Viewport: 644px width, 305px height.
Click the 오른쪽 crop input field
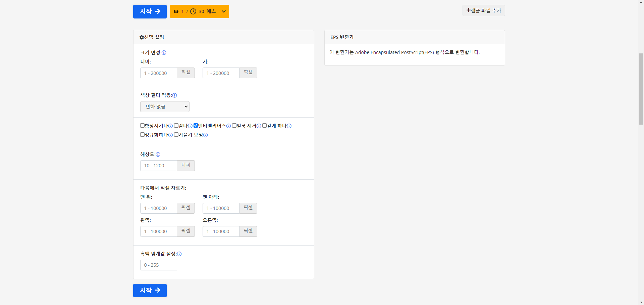[221, 231]
